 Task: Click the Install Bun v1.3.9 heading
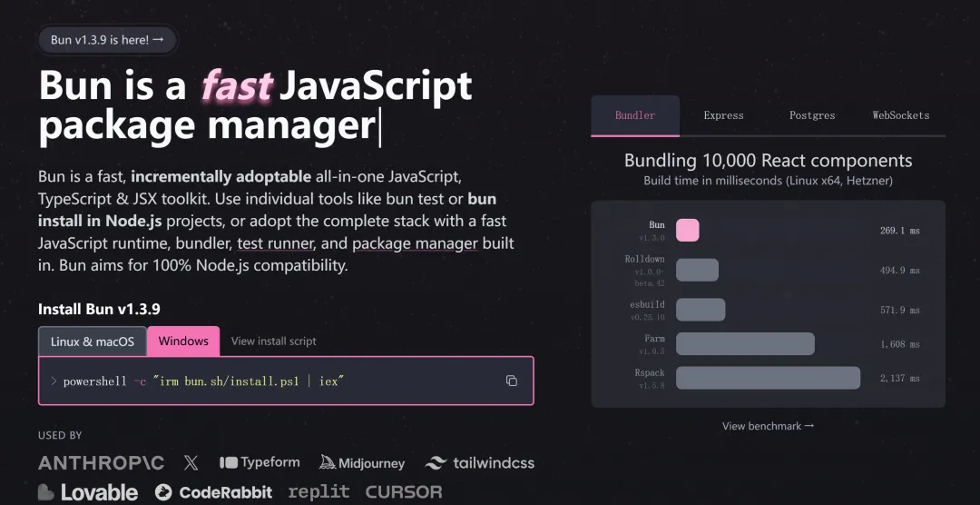tap(100, 309)
